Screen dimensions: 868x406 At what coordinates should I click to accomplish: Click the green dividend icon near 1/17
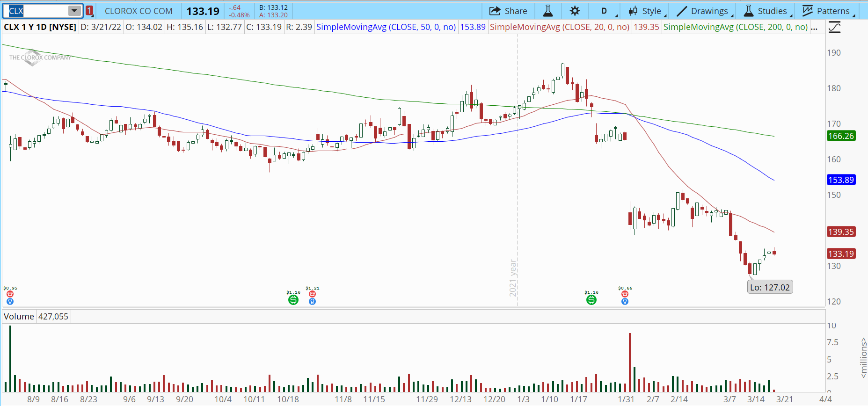[x=591, y=300]
